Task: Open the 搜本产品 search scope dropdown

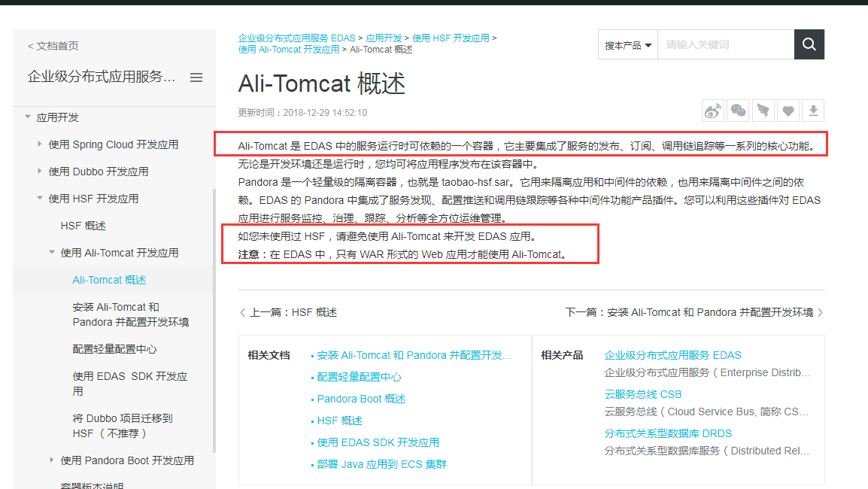Action: pos(628,45)
